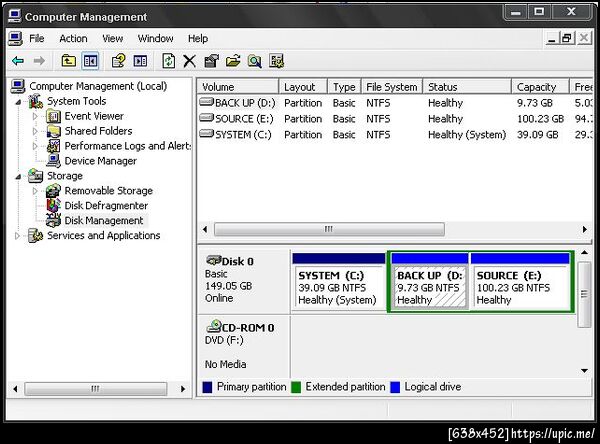The height and width of the screenshot is (444, 600).
Task: Click the magnifier search toolbar icon
Action: click(254, 61)
